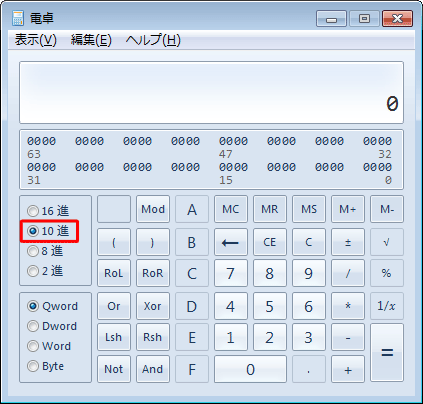Click the hex digit A key

tap(192, 209)
